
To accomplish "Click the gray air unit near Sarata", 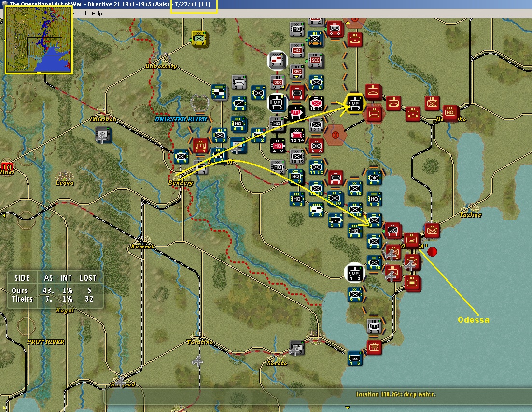I will pos(296,348).
